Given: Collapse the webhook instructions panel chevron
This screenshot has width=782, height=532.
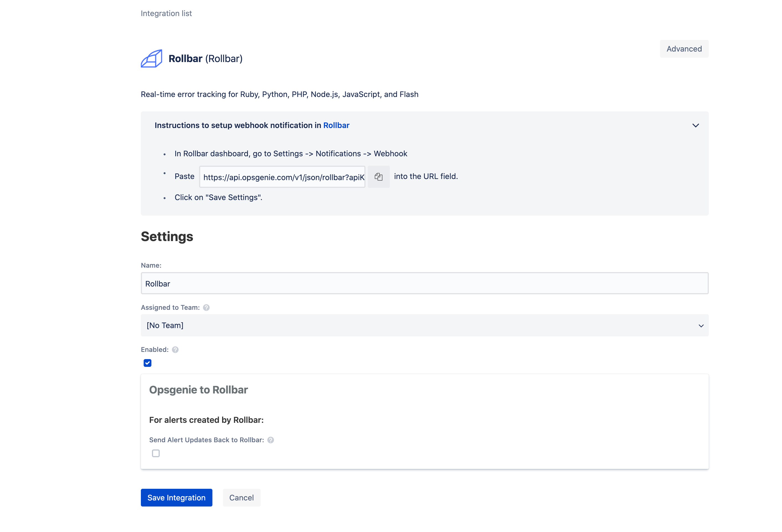Looking at the screenshot, I should [x=695, y=126].
